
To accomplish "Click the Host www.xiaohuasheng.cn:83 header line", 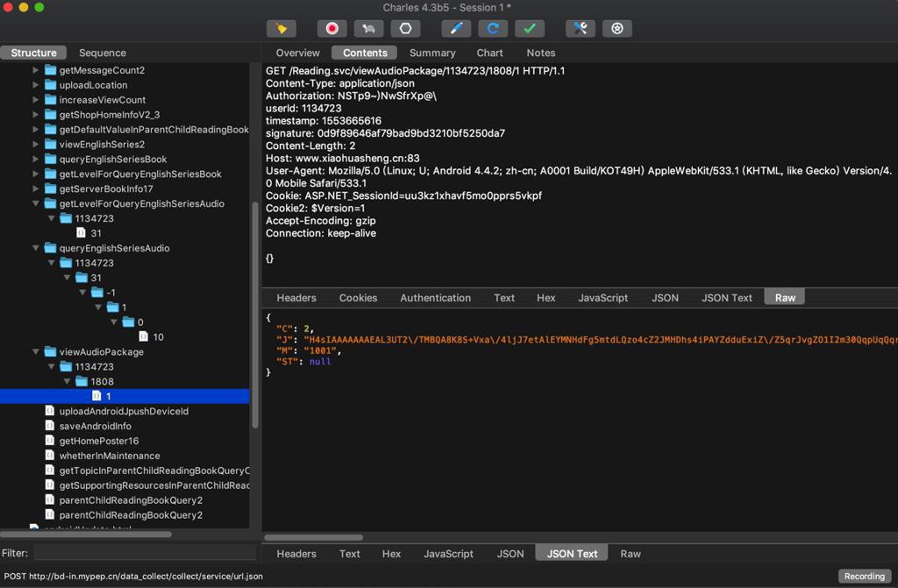I will pyautogui.click(x=343, y=158).
